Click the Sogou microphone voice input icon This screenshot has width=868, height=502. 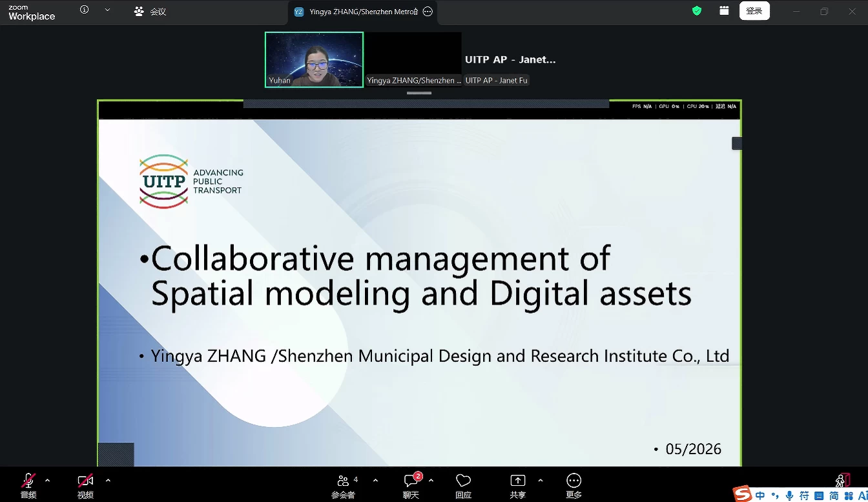[789, 496]
